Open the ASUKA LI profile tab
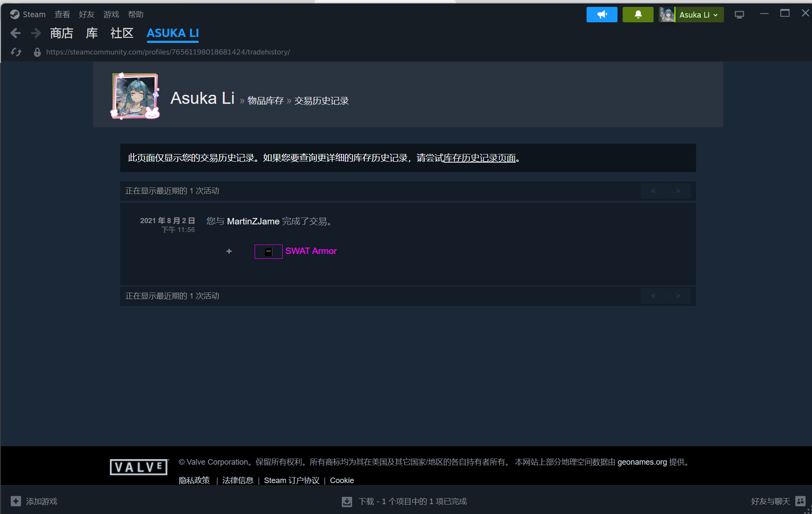Screen dimensions: 812x514 (x=173, y=33)
